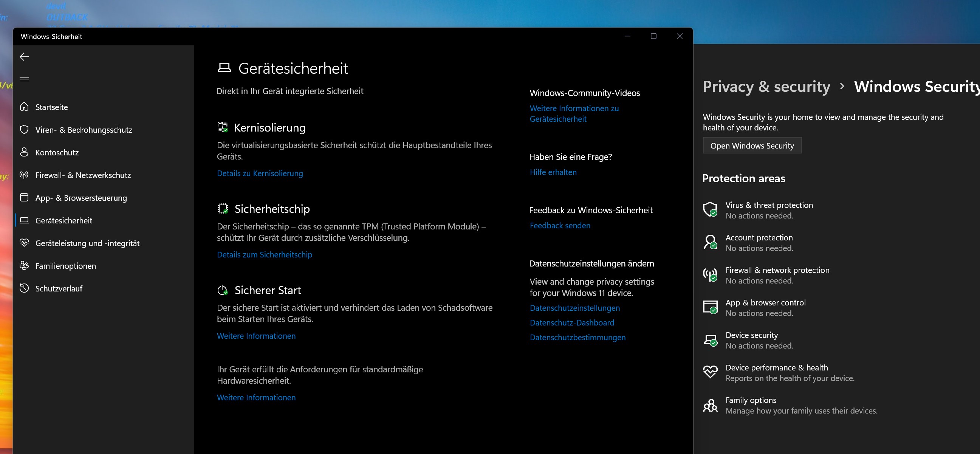
Task: Open Details zum Sicherheitschip link
Action: (265, 254)
